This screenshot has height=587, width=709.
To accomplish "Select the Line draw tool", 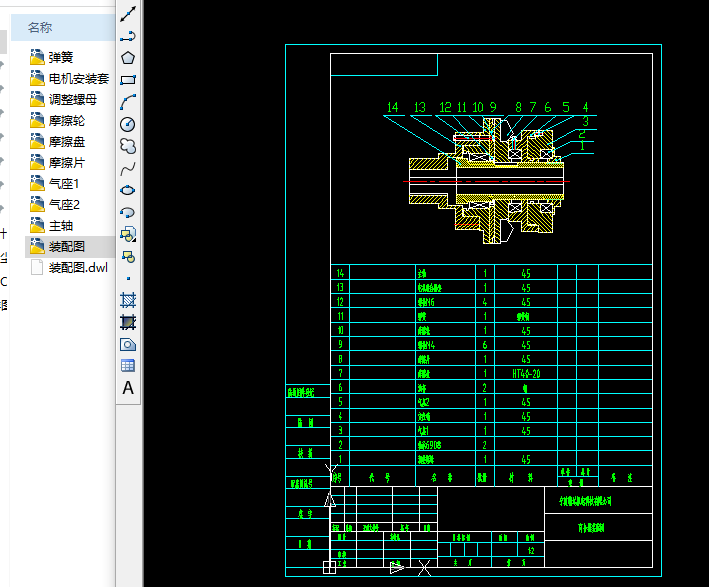I will [x=128, y=14].
